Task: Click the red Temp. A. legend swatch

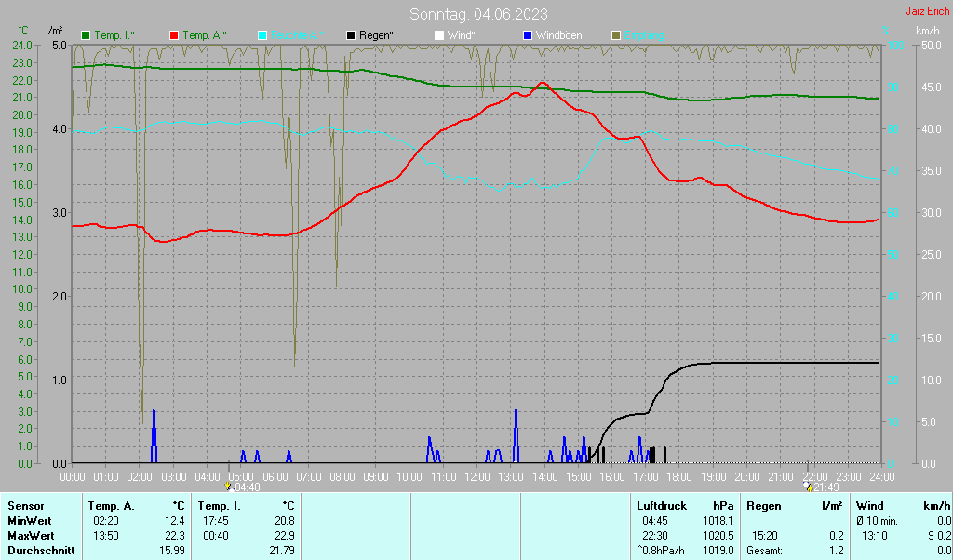Action: pos(174,36)
